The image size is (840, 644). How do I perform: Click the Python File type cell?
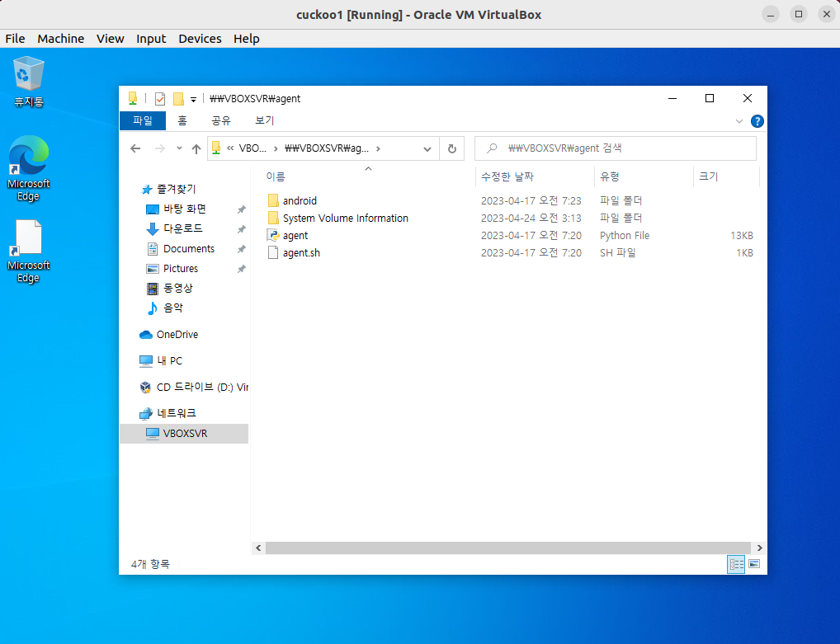pyautogui.click(x=624, y=236)
